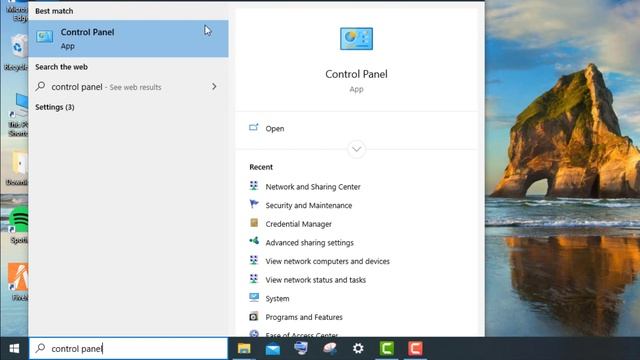Expand the control panel web results arrow
Screen dimensions: 640x360
coord(214,87)
